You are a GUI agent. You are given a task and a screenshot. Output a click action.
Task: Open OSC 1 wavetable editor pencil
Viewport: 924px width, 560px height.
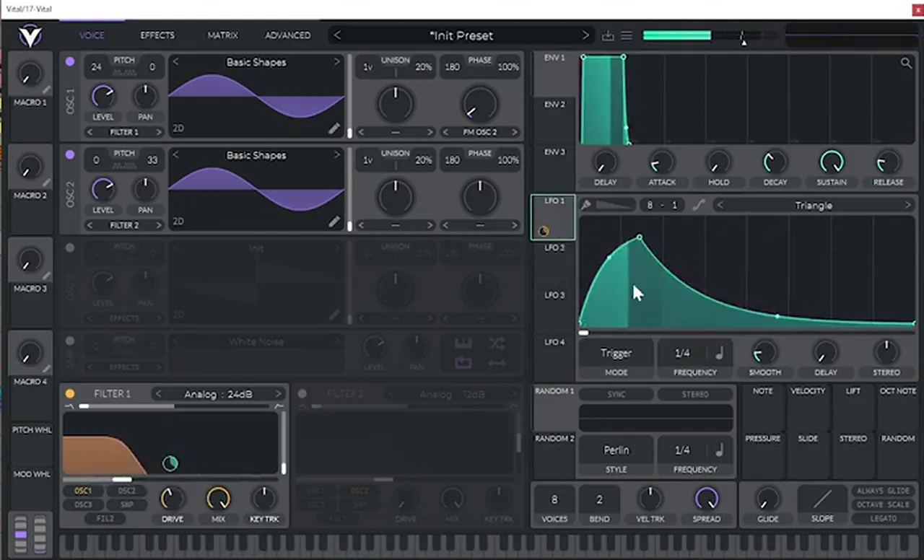click(x=334, y=128)
